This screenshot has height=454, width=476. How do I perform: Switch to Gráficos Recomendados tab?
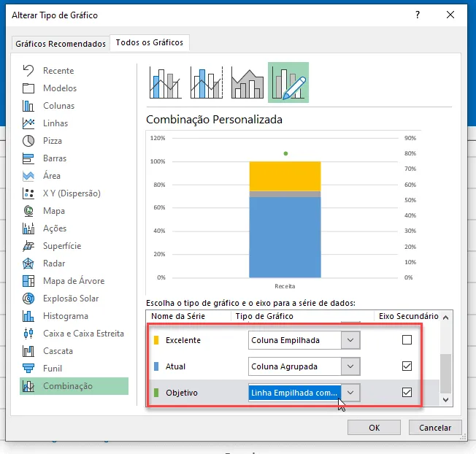[x=61, y=44]
